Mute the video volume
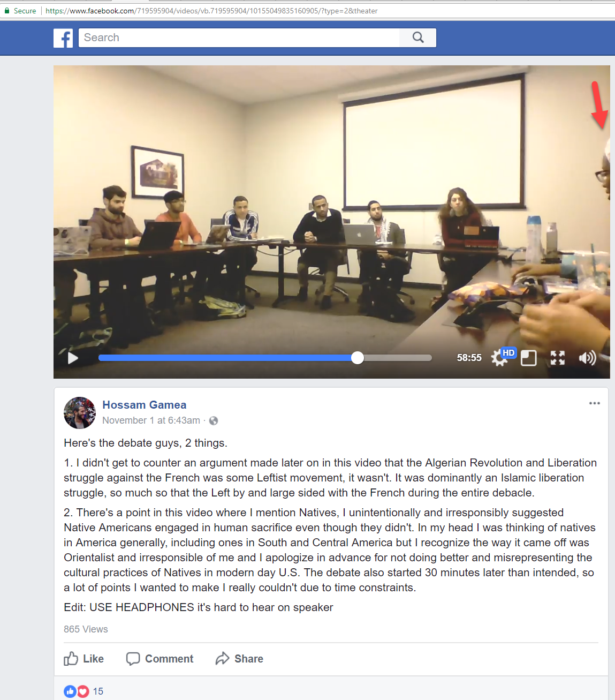Viewport: 615px width, 700px height. click(x=587, y=358)
